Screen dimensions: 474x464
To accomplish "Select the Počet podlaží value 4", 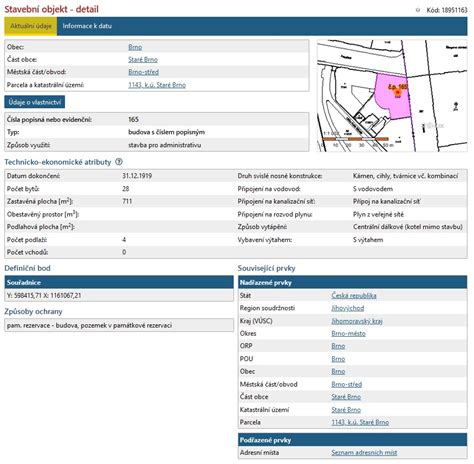I will (124, 240).
